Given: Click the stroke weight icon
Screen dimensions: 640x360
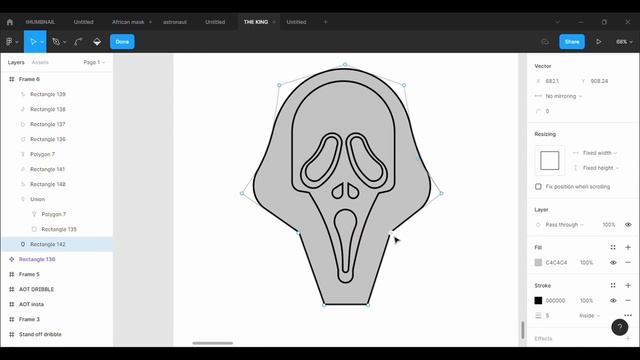Looking at the screenshot, I should coord(538,316).
